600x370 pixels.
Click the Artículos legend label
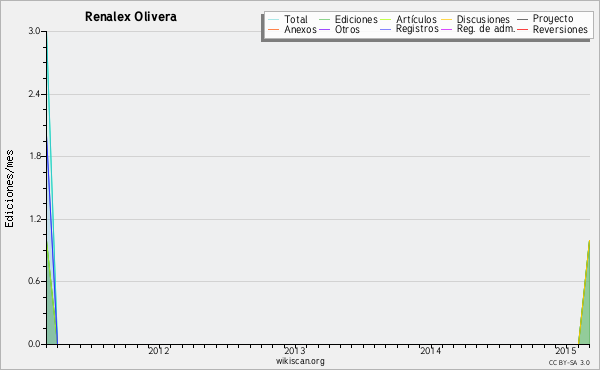[x=416, y=19]
